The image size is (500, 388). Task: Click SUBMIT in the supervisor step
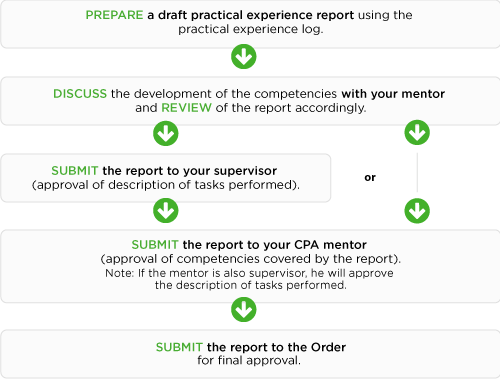pos(75,171)
